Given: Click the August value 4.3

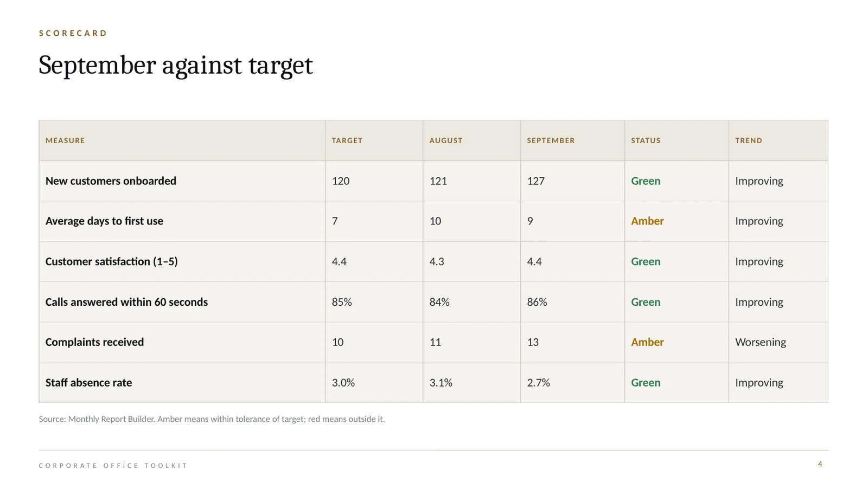Looking at the screenshot, I should (437, 261).
